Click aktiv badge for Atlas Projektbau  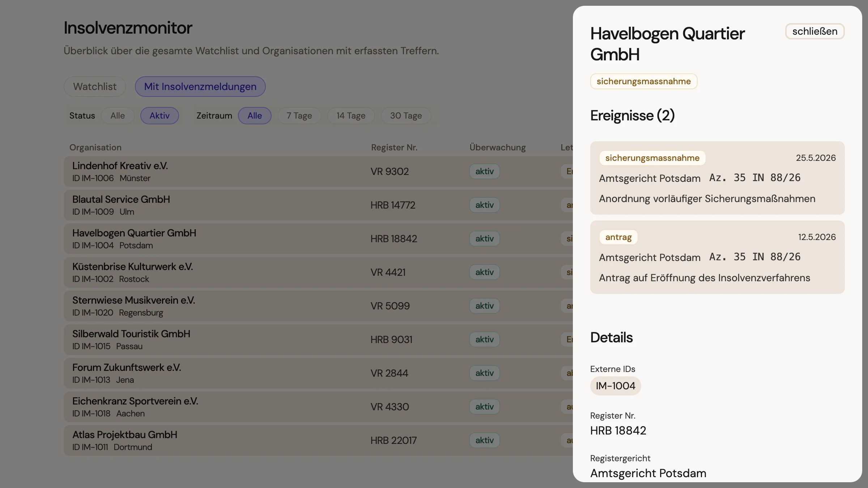pos(484,440)
